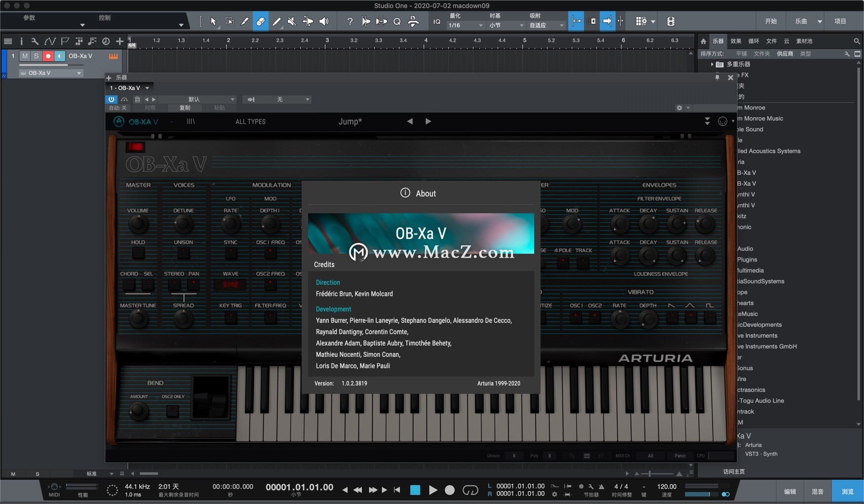
Task: Open the snap 自适应 dropdown
Action: pos(546,26)
